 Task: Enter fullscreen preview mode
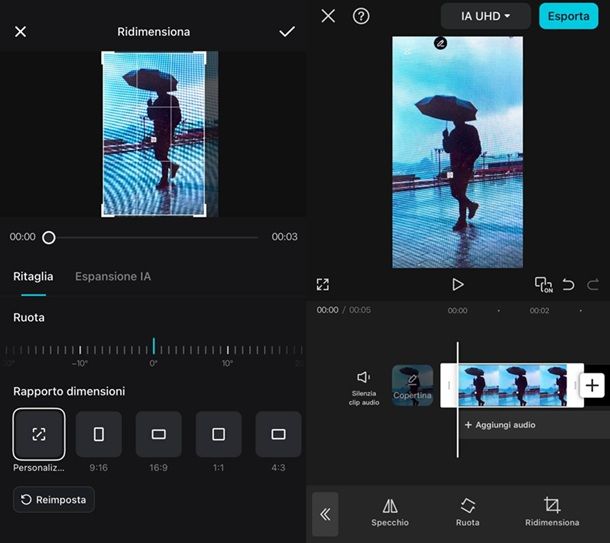[323, 284]
